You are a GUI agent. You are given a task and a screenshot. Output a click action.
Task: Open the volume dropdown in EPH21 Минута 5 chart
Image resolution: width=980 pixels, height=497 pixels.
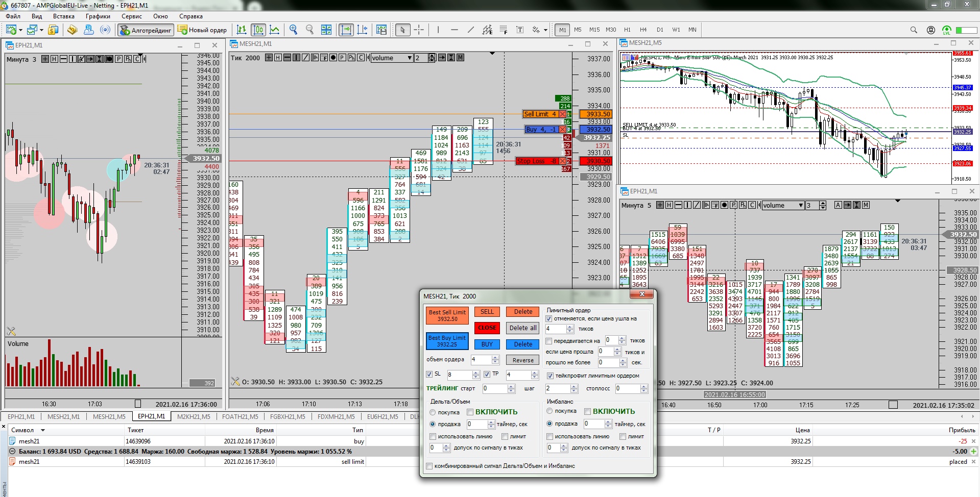(x=800, y=206)
